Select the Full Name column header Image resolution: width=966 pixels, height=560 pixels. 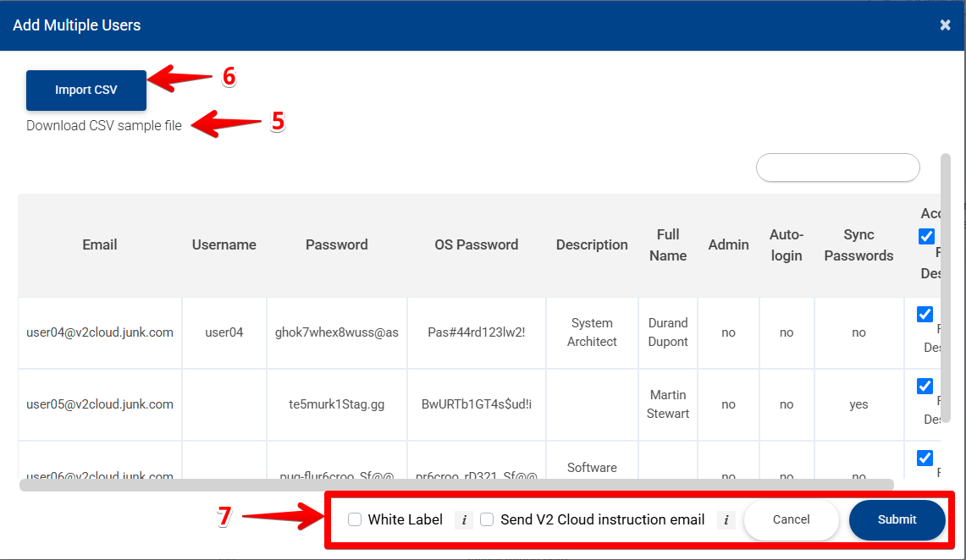click(668, 245)
